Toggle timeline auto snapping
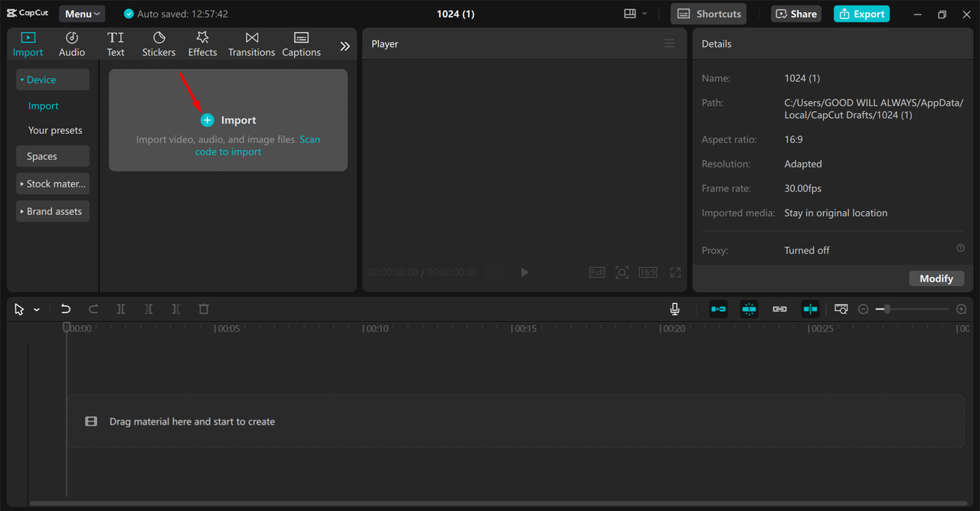The height and width of the screenshot is (511, 980). [x=749, y=309]
